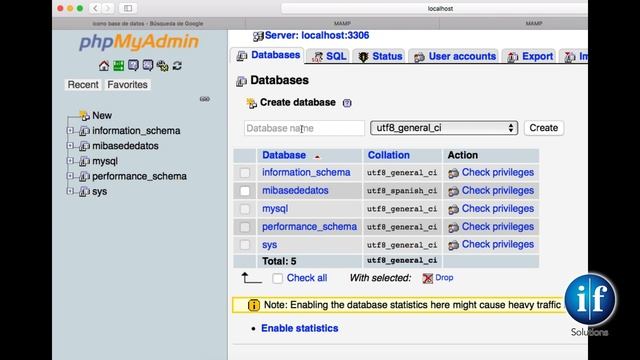This screenshot has height=360, width=640.
Task: Open the SQL tab
Action: tap(329, 56)
